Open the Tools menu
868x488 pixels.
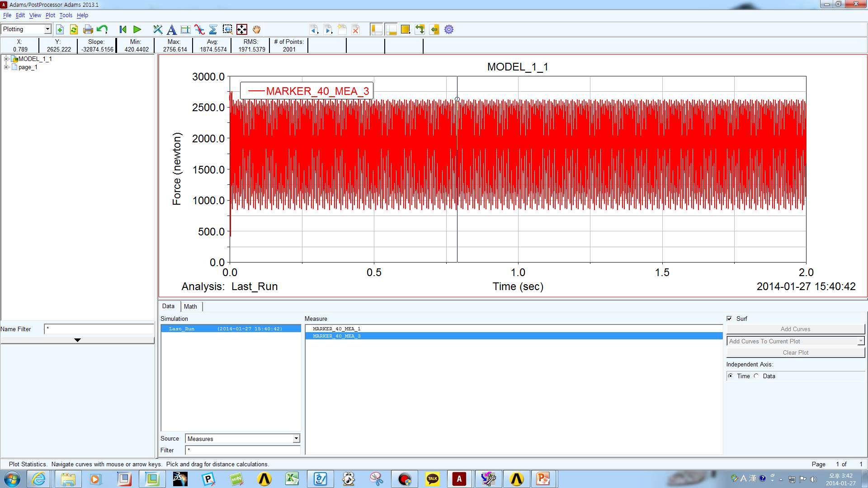[x=66, y=15]
